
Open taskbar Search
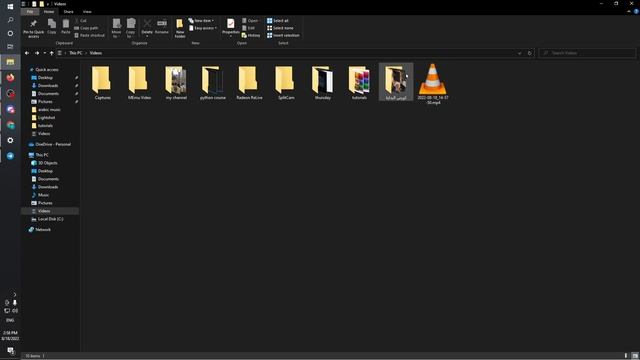(10, 20)
